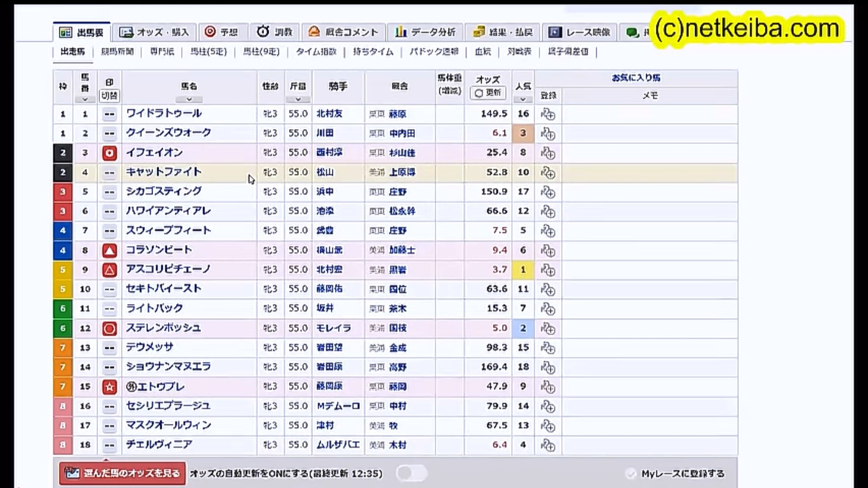868x488 pixels.
Task: Open the 人気 column sort dropdown
Action: (x=523, y=100)
